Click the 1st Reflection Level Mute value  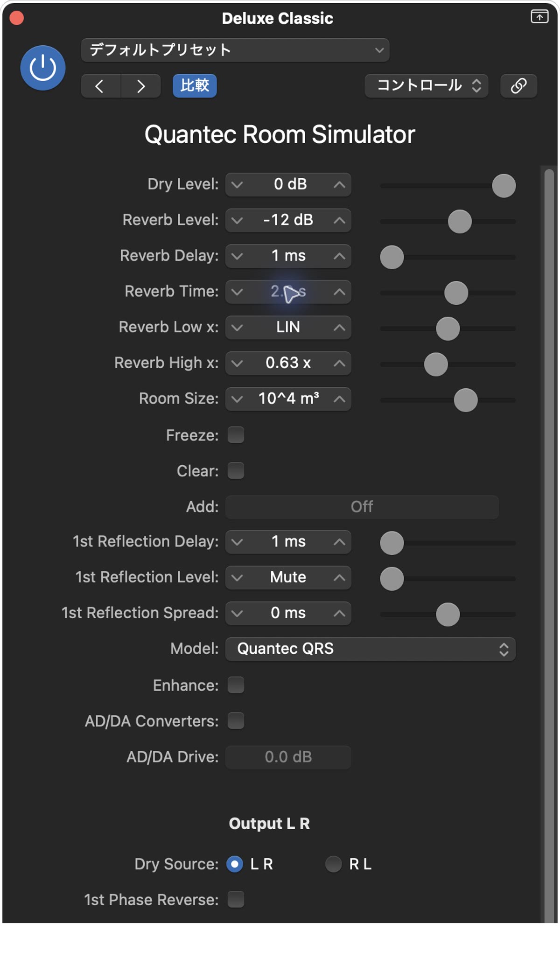click(288, 578)
